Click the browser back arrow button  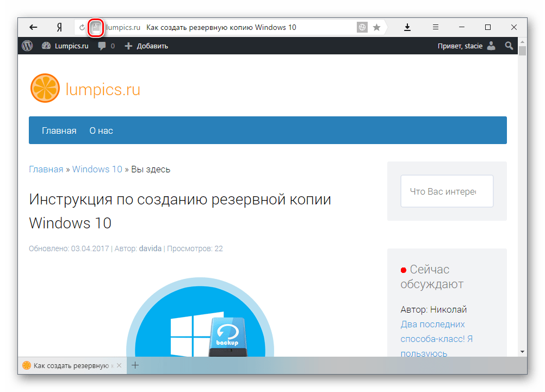pyautogui.click(x=33, y=27)
